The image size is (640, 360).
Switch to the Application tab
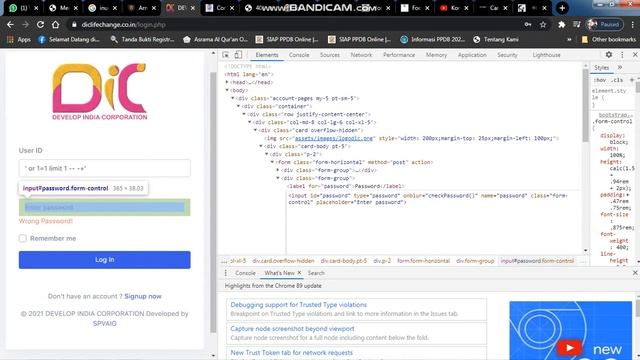(472, 55)
